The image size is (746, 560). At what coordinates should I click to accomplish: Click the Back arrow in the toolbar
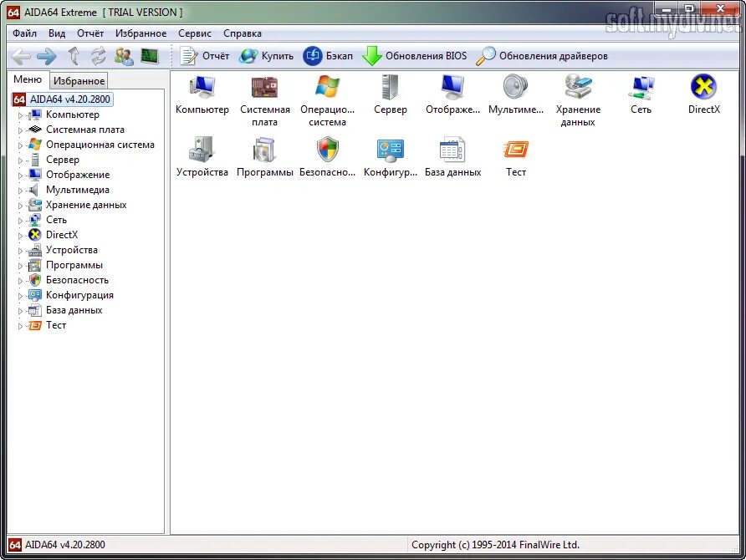pos(21,57)
